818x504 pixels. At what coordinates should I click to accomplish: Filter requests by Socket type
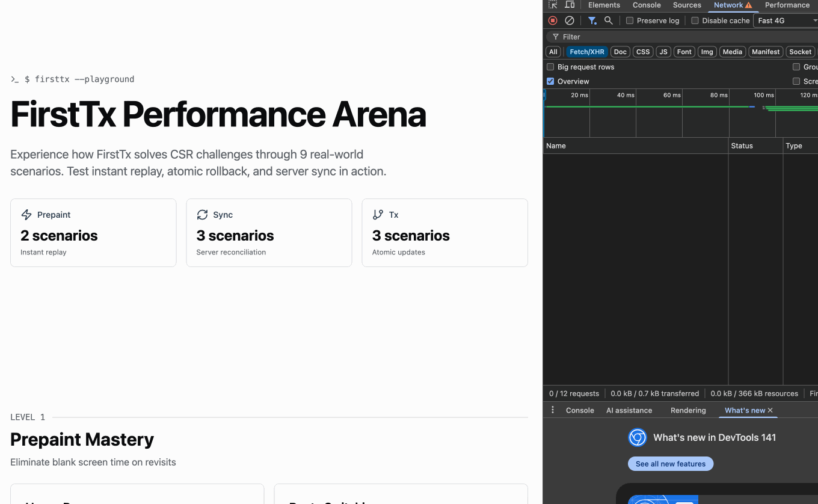coord(800,52)
